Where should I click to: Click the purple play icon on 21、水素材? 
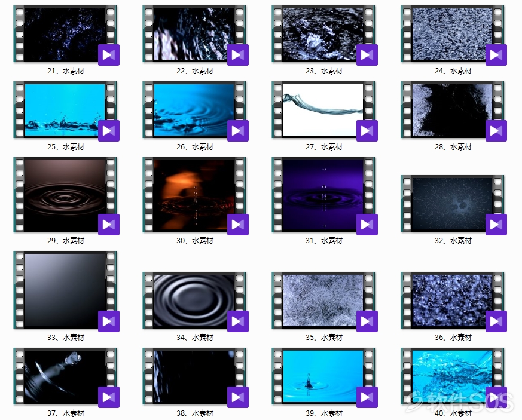click(109, 55)
